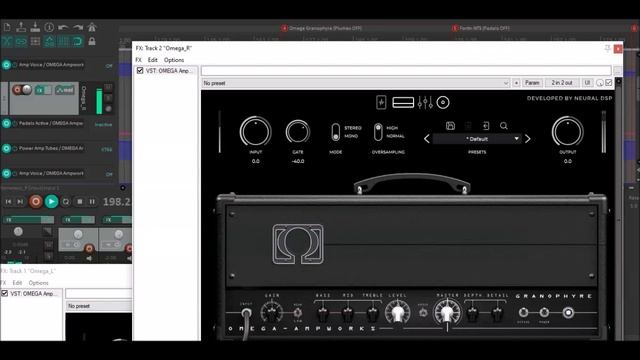Image resolution: width=640 pixels, height=360 pixels.
Task: Click the Param button
Action: click(x=532, y=83)
